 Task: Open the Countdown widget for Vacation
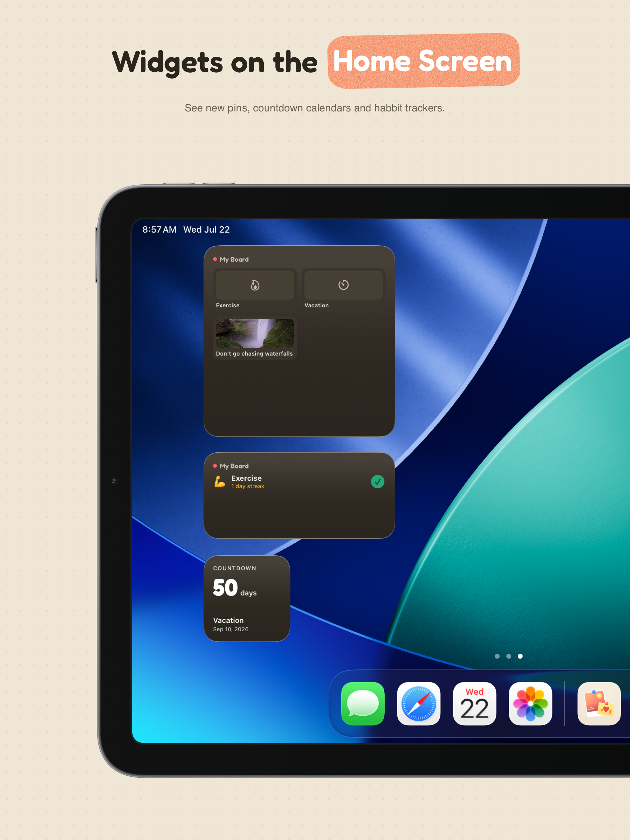[247, 599]
